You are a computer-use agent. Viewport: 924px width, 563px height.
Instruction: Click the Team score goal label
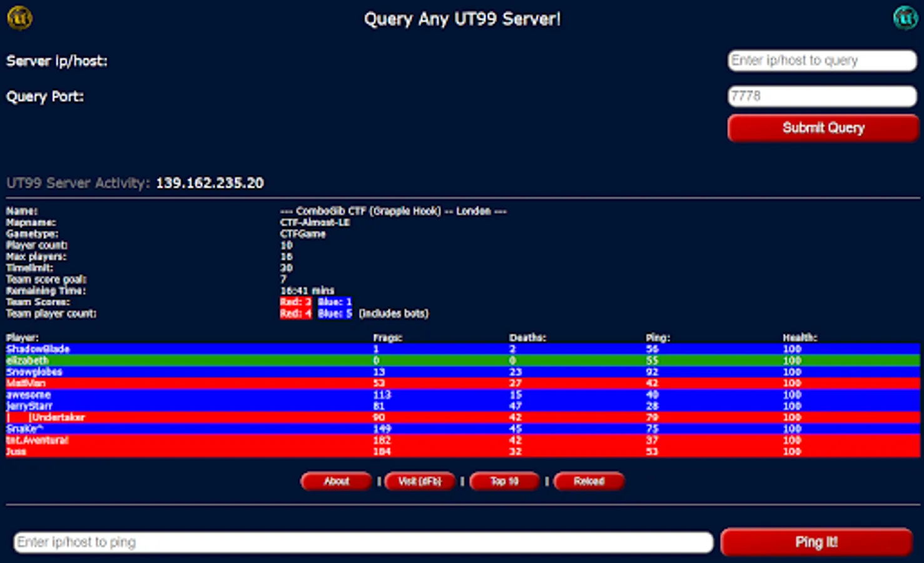(46, 280)
